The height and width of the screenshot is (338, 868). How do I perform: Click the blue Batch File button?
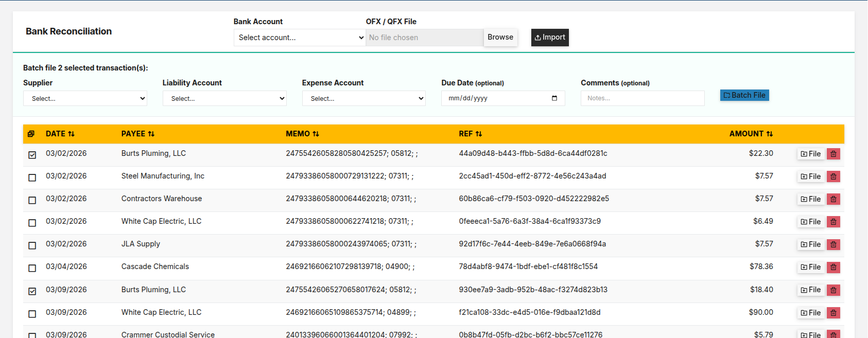[x=744, y=95]
